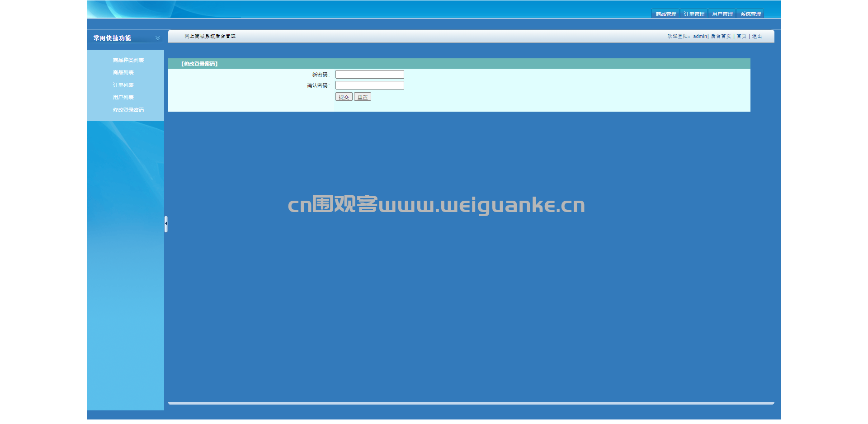Click the admin username text

pyautogui.click(x=700, y=36)
